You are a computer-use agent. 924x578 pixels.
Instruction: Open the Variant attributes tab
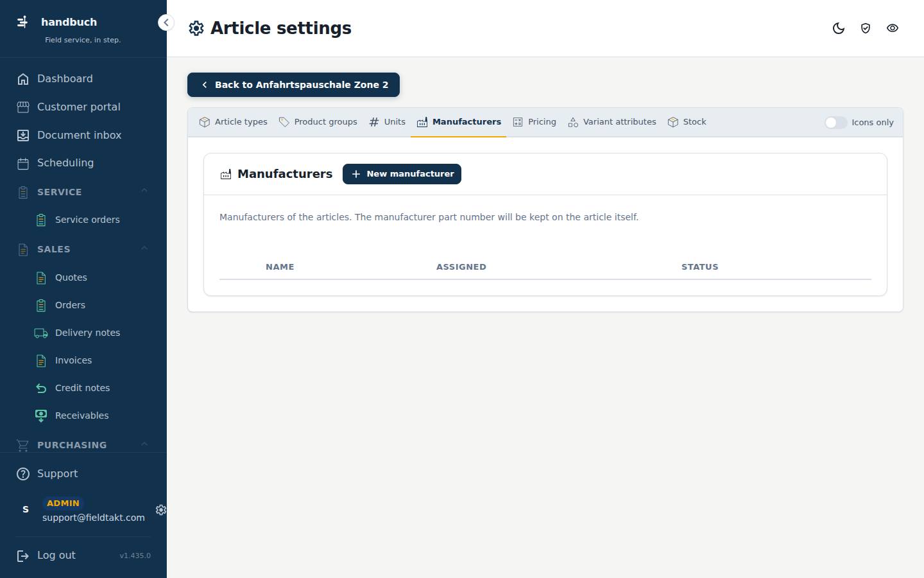(612, 122)
